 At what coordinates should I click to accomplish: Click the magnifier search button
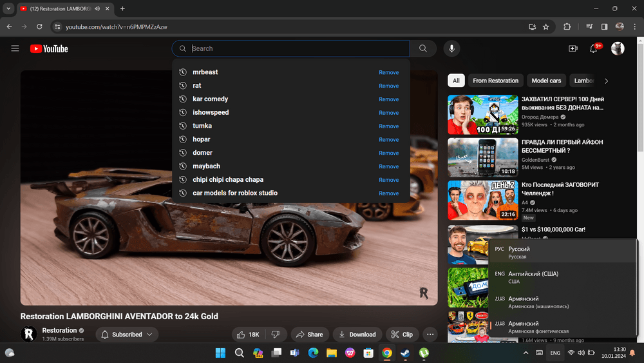click(423, 48)
